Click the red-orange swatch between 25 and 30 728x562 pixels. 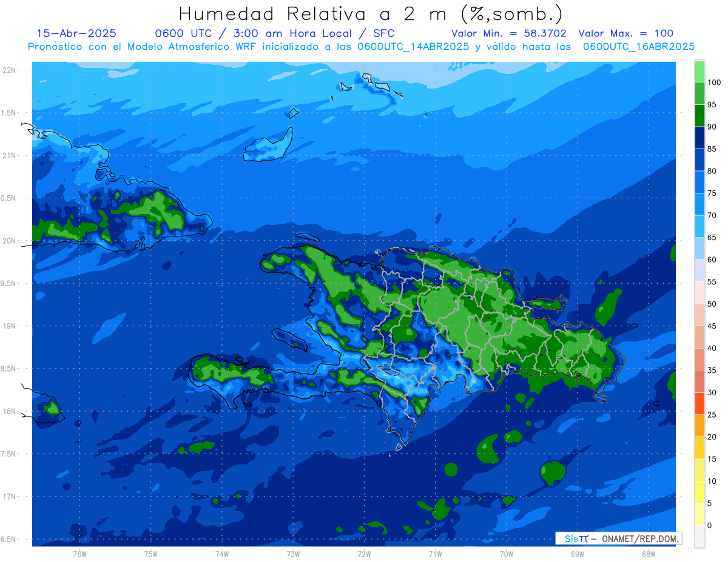(699, 403)
